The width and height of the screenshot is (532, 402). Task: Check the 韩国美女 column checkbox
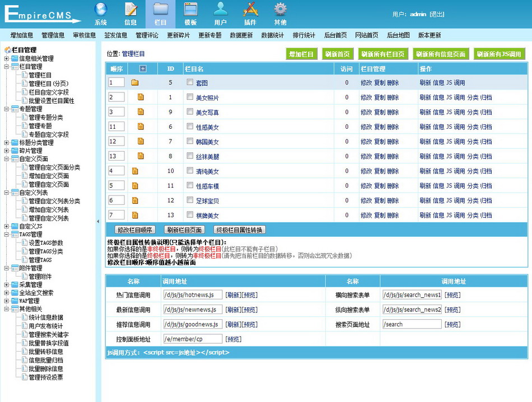click(190, 141)
